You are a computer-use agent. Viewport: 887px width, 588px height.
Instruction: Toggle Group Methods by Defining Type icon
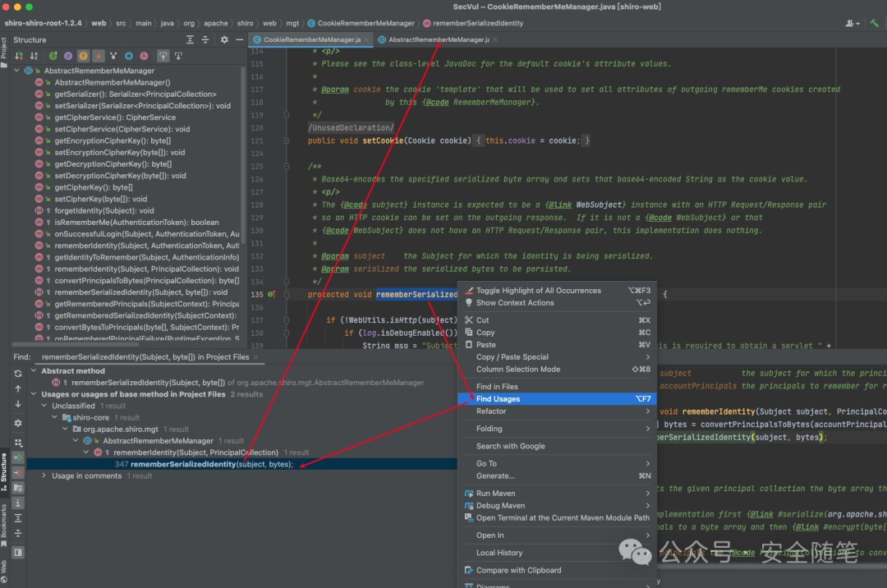click(113, 56)
